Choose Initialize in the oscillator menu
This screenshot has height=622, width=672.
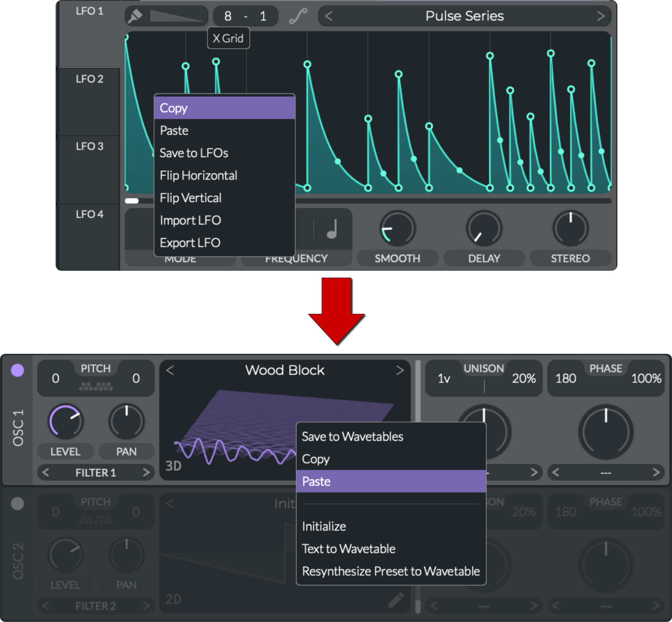[x=391, y=526]
